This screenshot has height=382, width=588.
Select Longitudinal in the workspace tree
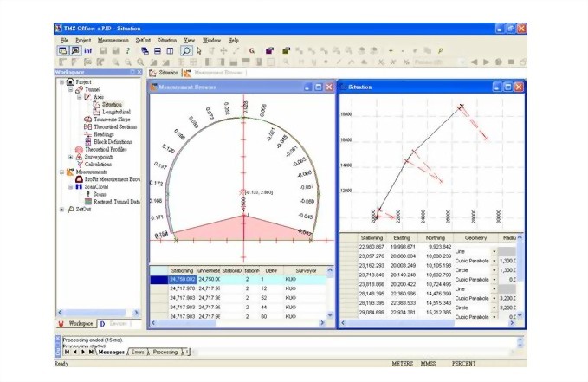pyautogui.click(x=116, y=112)
